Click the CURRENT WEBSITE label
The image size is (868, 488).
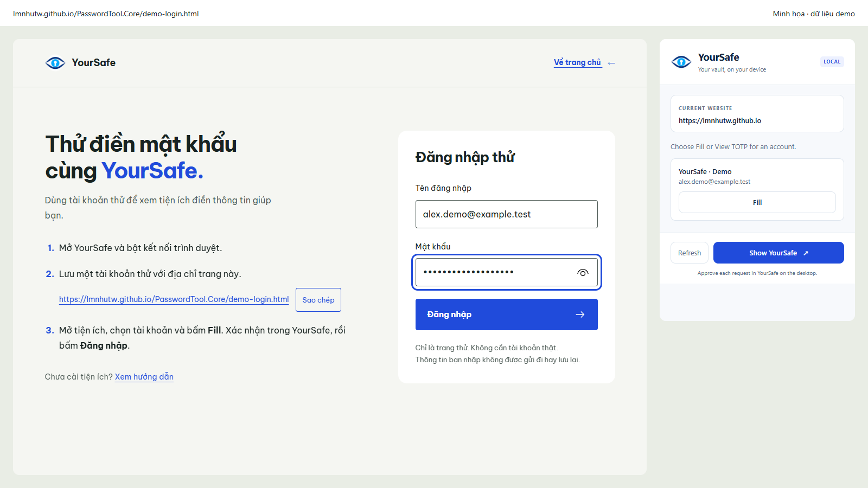705,108
